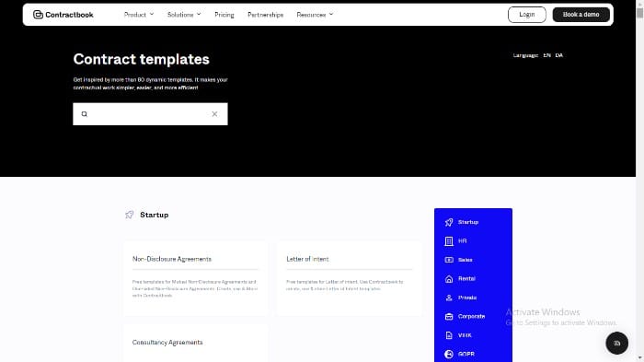Image resolution: width=644 pixels, height=362 pixels.
Task: Expand the Product dropdown menu
Action: [139, 15]
